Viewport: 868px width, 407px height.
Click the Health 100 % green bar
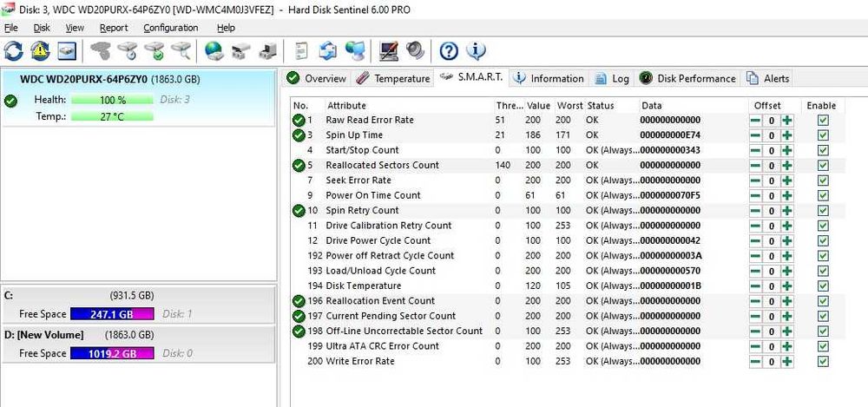[112, 100]
